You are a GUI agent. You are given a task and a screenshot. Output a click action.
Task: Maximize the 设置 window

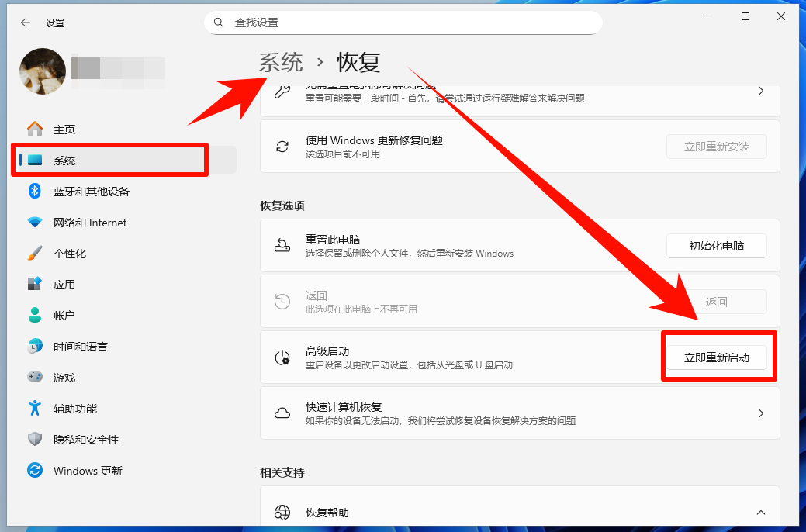point(745,16)
